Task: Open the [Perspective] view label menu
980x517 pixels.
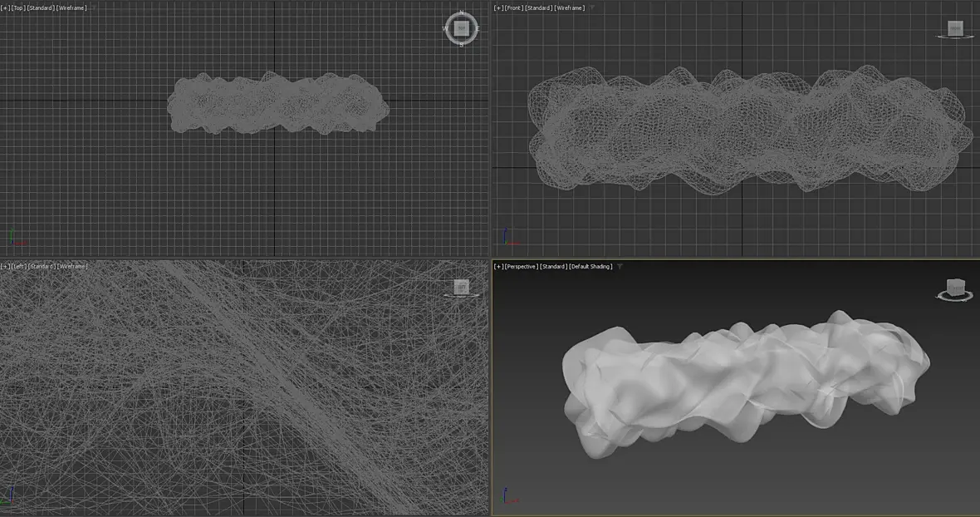Action: [x=522, y=266]
